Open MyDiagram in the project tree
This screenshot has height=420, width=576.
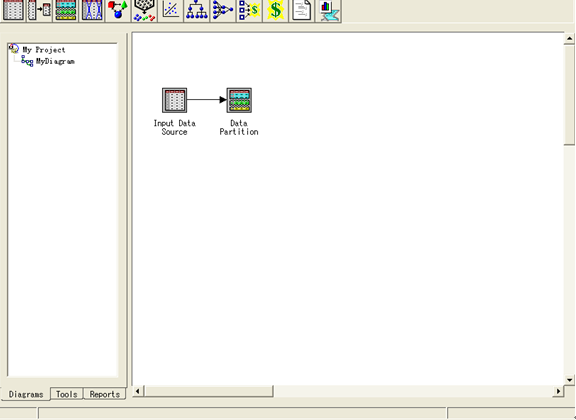click(x=55, y=61)
